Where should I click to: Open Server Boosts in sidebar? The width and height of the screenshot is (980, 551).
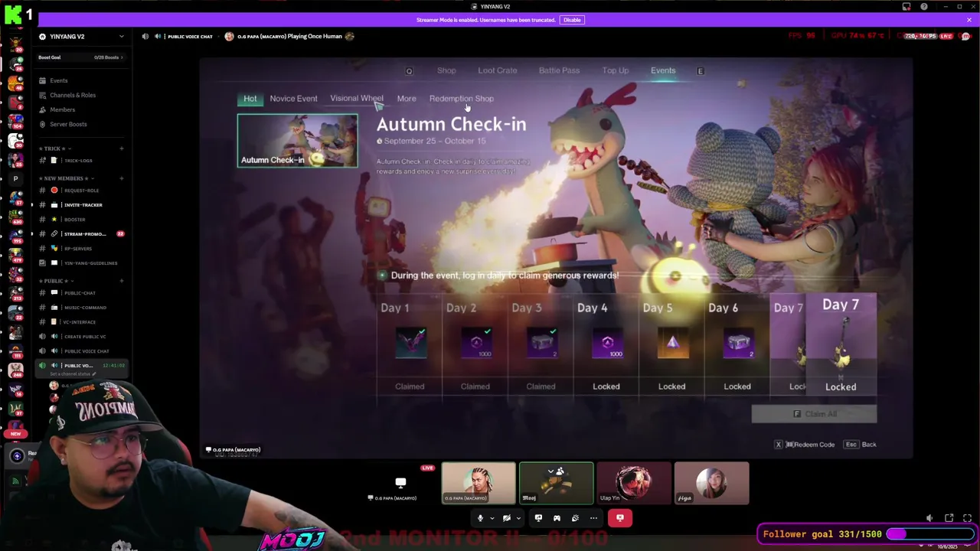[68, 124]
